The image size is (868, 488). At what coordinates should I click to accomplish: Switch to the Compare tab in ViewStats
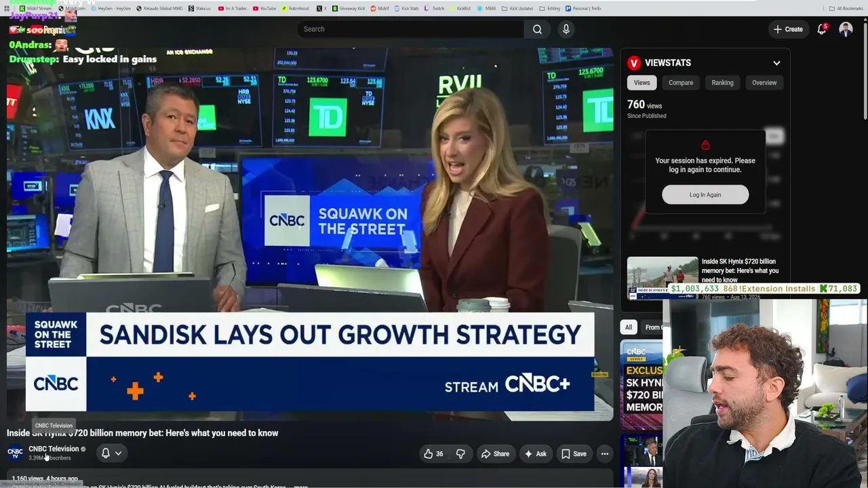click(x=681, y=83)
